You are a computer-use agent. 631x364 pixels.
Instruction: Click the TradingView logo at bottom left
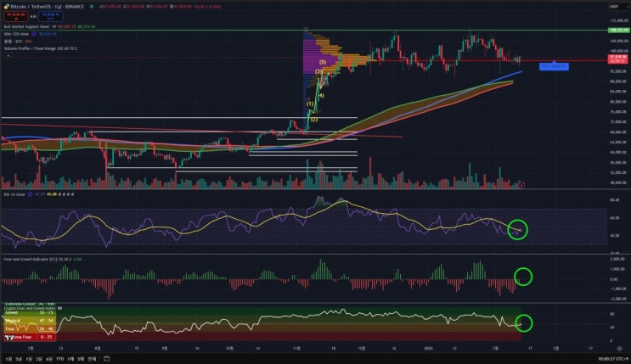click(x=9, y=338)
